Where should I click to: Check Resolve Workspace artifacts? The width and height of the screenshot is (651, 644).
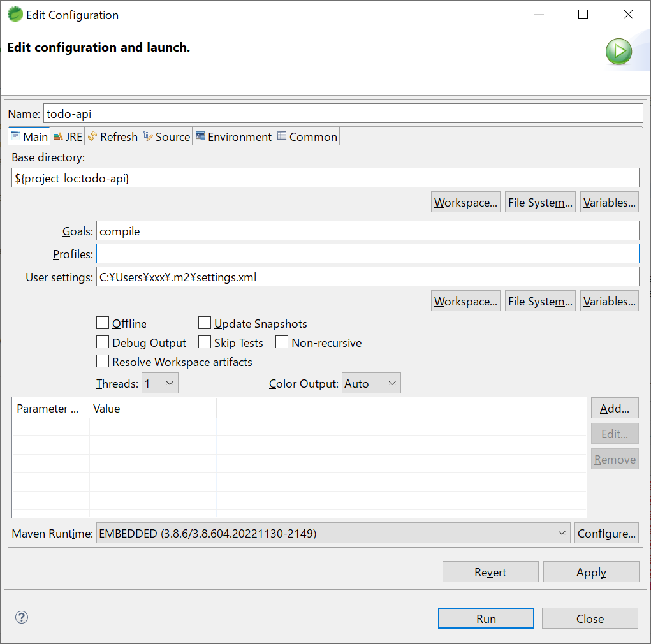tap(103, 362)
